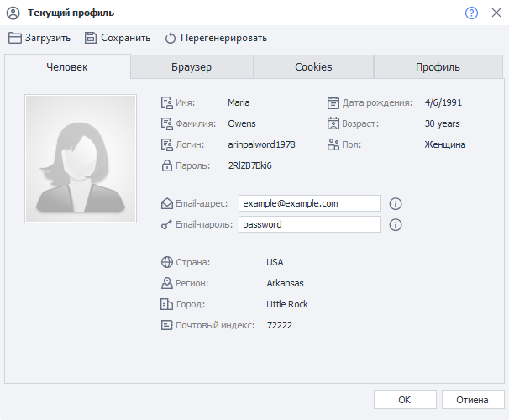The width and height of the screenshot is (509, 420).
Task: Click the Сохранить floppy disk icon
Action: 91,38
